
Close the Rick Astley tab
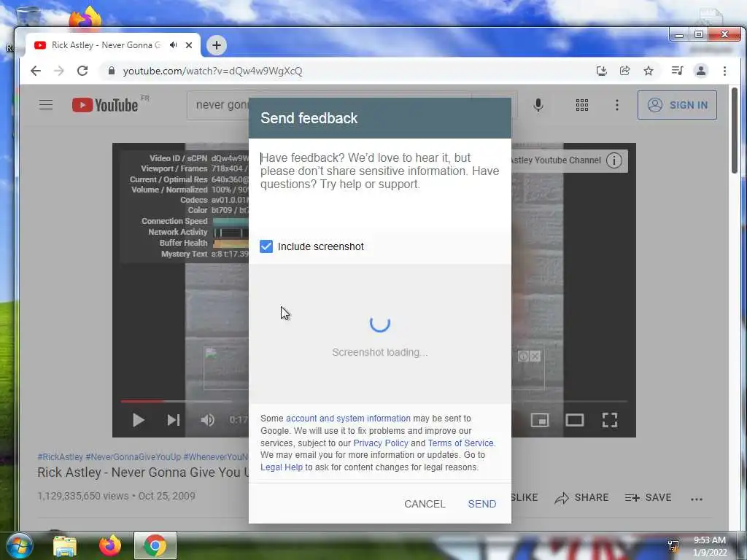[189, 45]
